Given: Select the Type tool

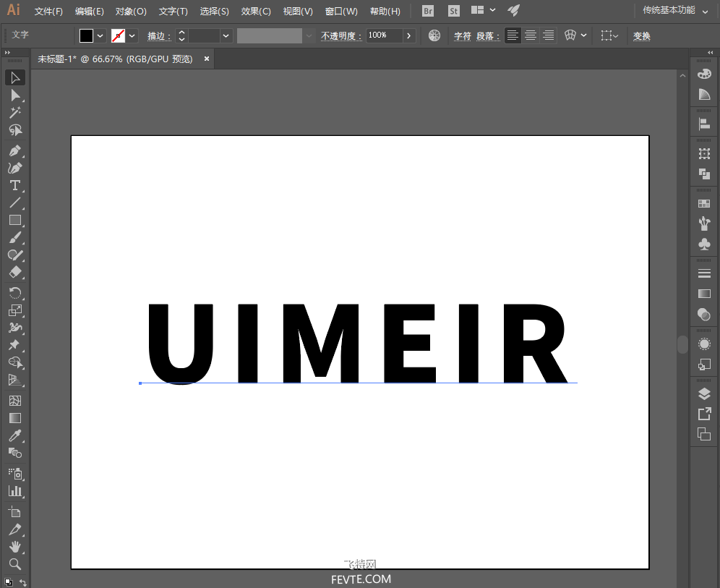Looking at the screenshot, I should (14, 185).
